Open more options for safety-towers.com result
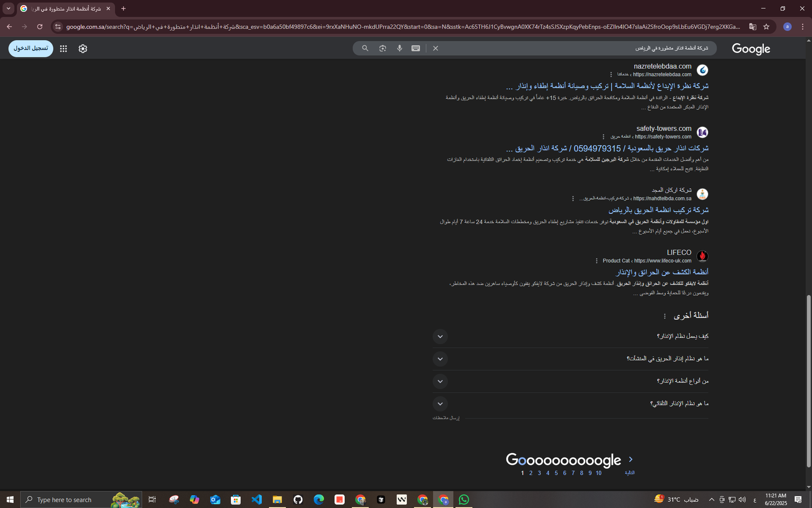Screen dimensions: 812x508 (603, 137)
